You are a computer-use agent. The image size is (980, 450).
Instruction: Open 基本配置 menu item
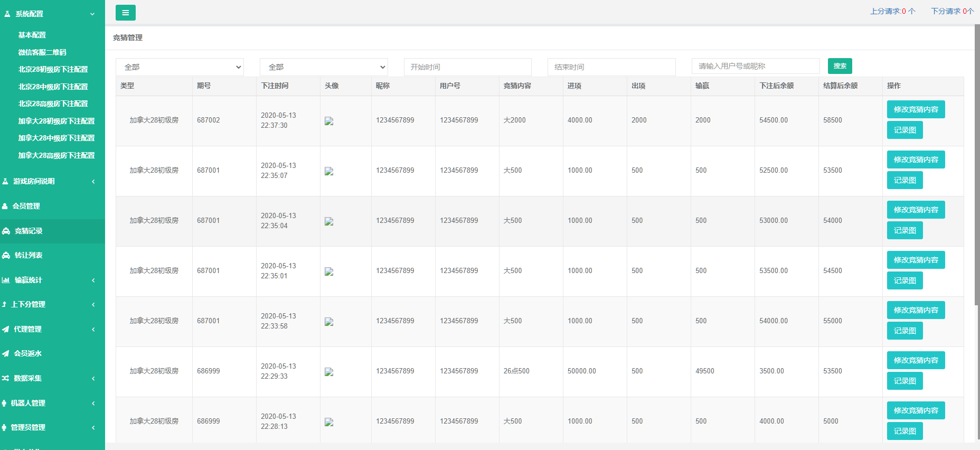coord(32,35)
